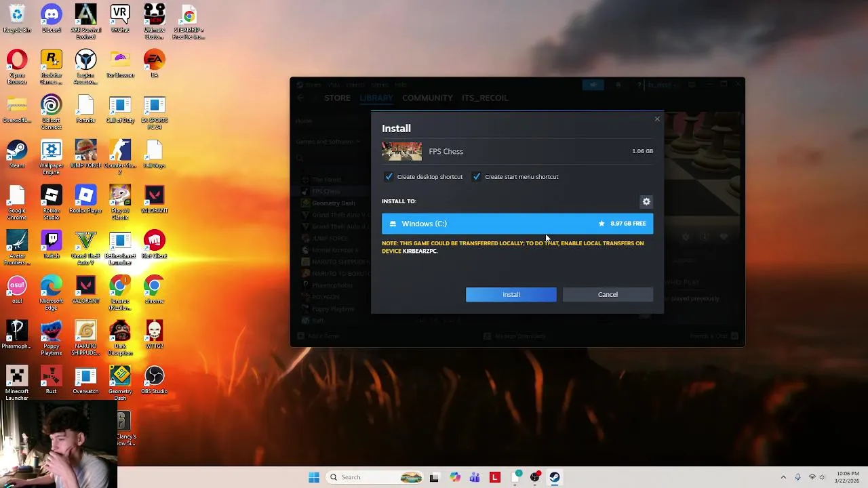Select the VRChat desktop icon

click(x=120, y=18)
